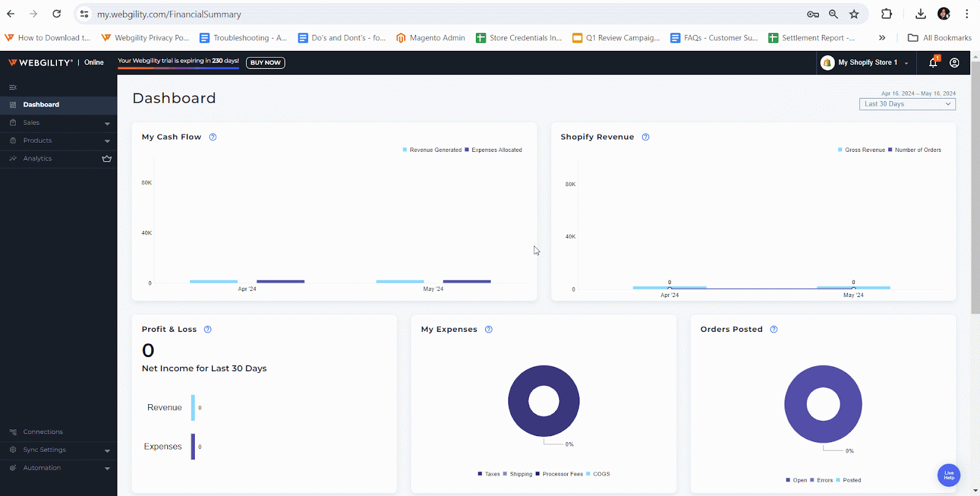Screen dimensions: 980x496
Task: Open the Last 30 Days date range dropdown
Action: (907, 104)
